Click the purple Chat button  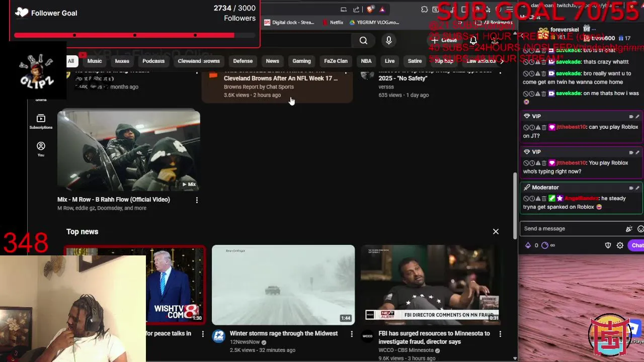637,245
